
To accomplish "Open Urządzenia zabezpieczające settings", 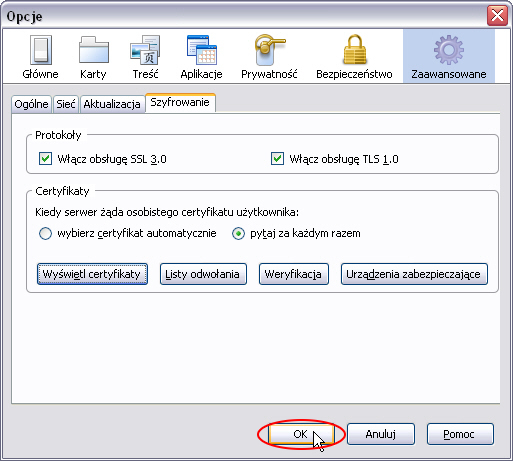I will tap(414, 274).
